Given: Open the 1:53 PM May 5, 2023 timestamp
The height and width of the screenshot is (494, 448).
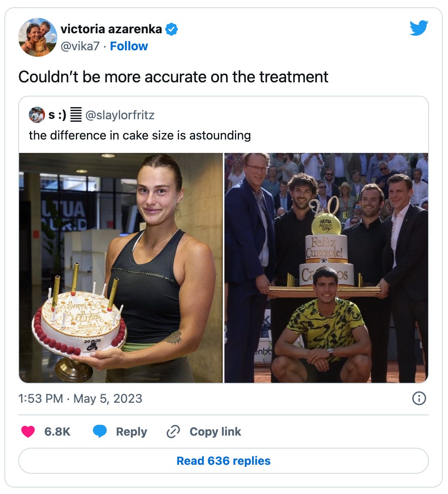Looking at the screenshot, I should tap(80, 399).
